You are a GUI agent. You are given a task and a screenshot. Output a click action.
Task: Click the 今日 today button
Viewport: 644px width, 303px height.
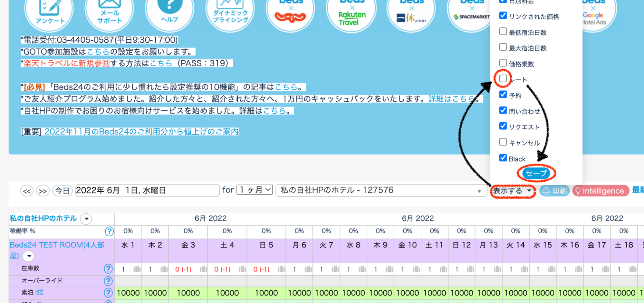(62, 191)
